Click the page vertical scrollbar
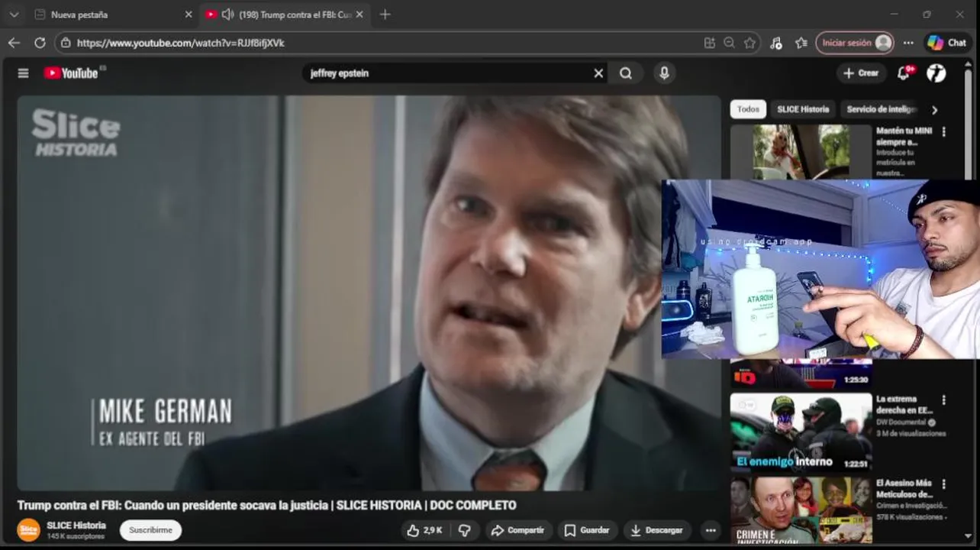Screen dimensions: 980x550 click(969, 302)
